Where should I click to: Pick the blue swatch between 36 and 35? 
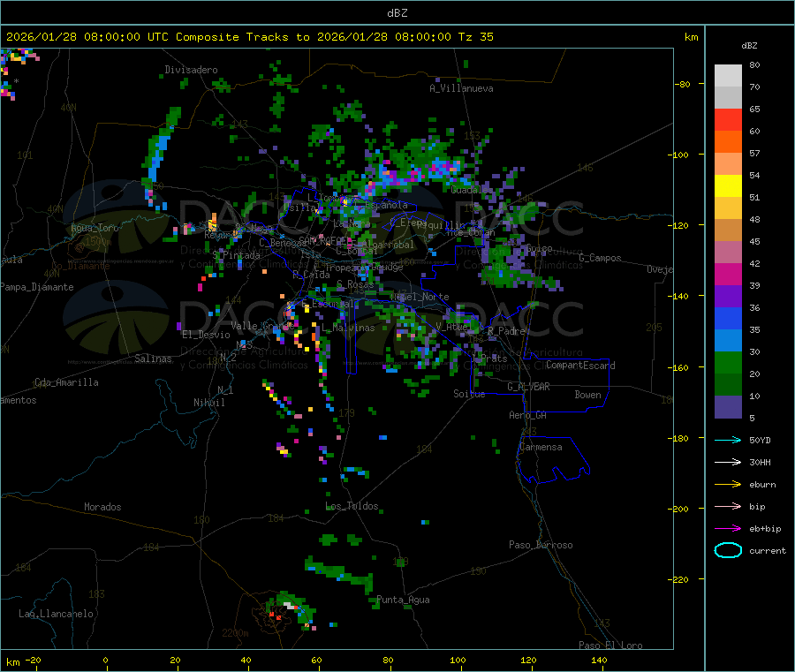(728, 318)
